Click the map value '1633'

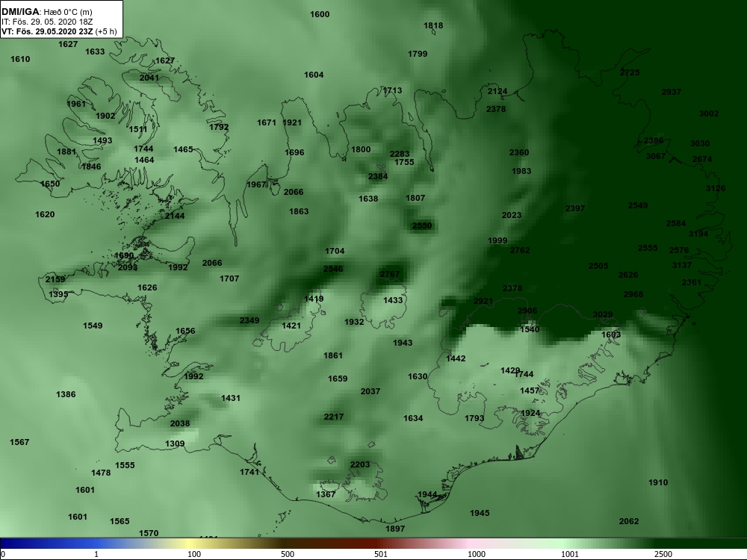(95, 52)
